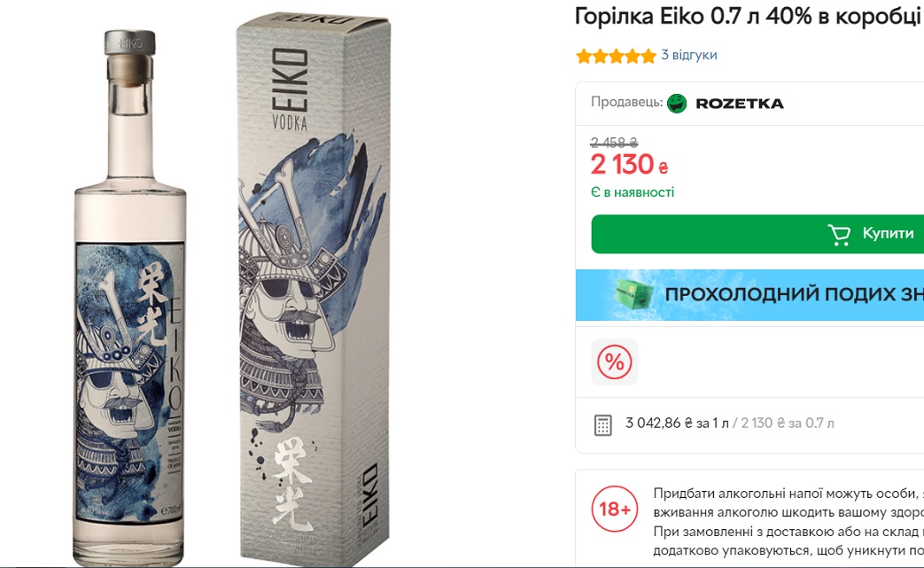Click the Rozetka green smiley seller logo
Screen dimensions: 924x568
[x=677, y=103]
